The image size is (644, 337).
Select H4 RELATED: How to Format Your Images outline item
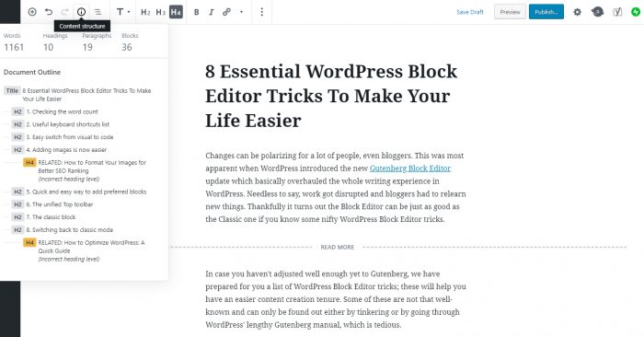[x=85, y=170]
